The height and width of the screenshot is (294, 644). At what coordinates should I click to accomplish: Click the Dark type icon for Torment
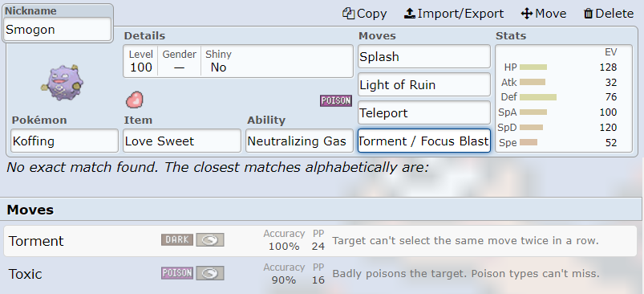(177, 239)
